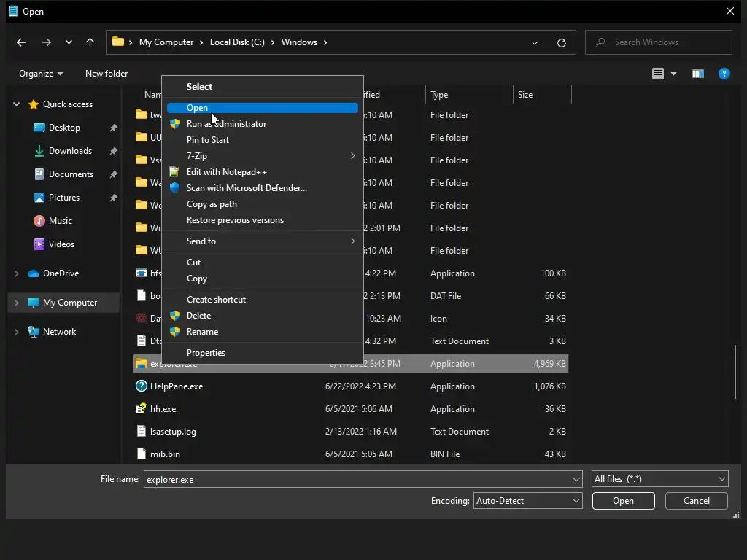Screen dimensions: 747x560
Task: Unpin Desktop using its pin icon
Action: (113, 128)
